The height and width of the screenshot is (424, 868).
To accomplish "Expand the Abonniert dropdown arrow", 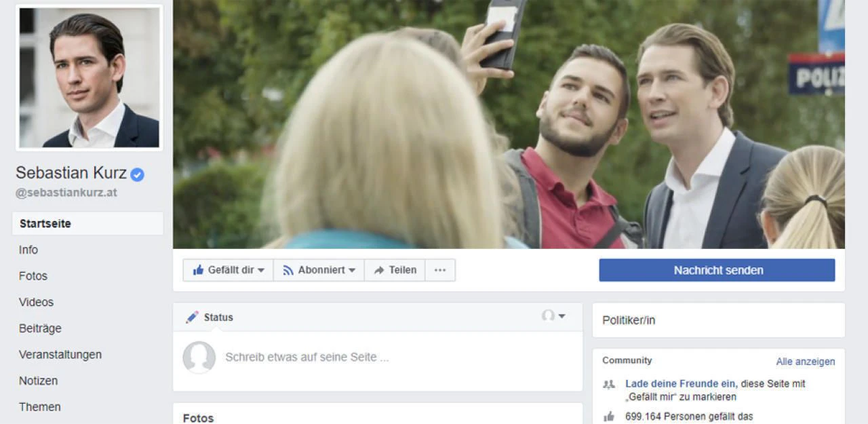I will 352,270.
